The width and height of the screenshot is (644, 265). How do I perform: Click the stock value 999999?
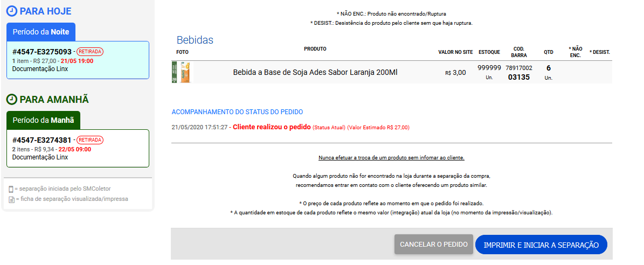pos(489,68)
